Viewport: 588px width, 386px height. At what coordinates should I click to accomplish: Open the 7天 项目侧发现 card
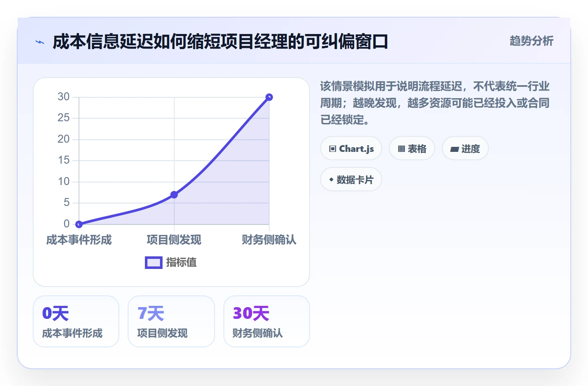(x=171, y=321)
